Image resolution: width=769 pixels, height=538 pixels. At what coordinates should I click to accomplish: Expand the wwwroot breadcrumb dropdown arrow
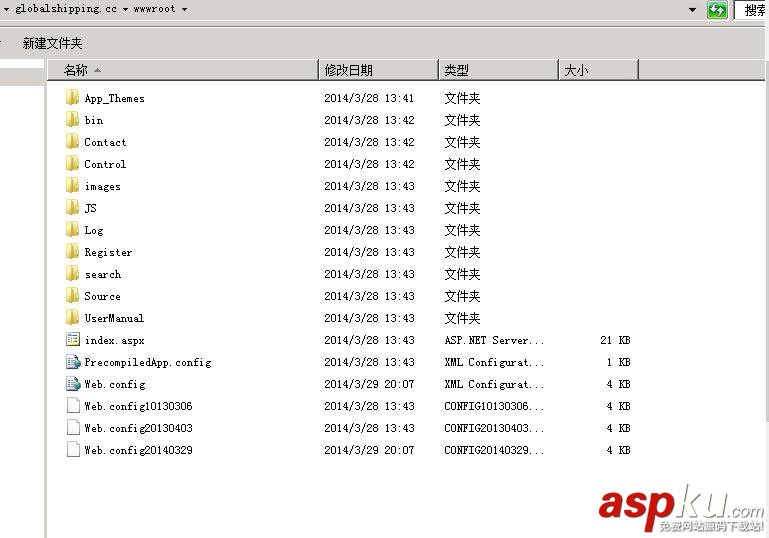point(184,9)
